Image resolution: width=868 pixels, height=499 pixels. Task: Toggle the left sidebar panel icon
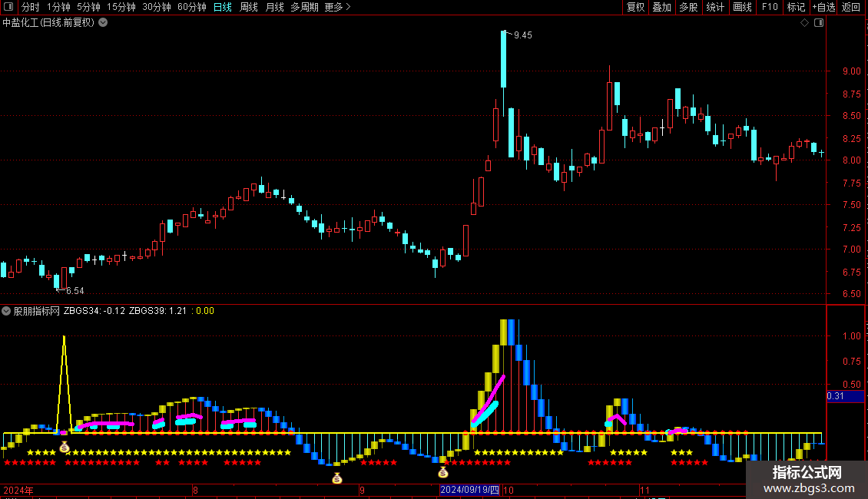pos(8,7)
